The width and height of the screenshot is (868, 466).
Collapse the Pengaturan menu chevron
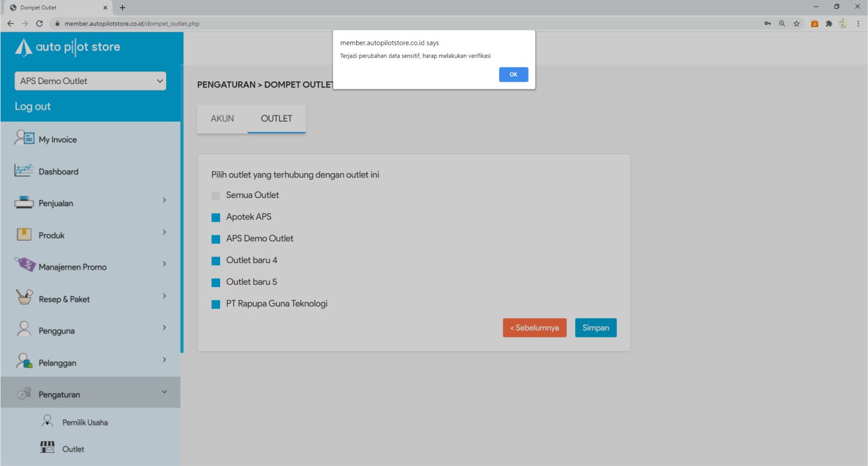click(164, 392)
